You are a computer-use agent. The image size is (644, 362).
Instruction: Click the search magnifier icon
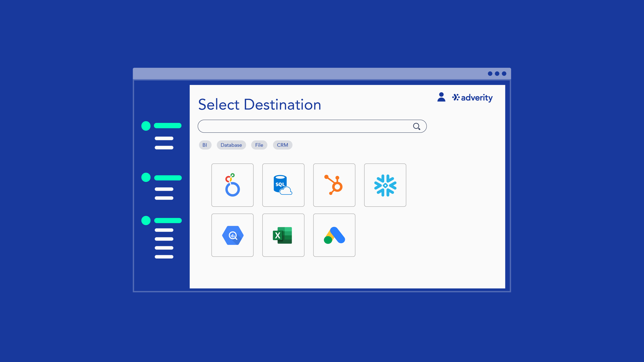[416, 126]
